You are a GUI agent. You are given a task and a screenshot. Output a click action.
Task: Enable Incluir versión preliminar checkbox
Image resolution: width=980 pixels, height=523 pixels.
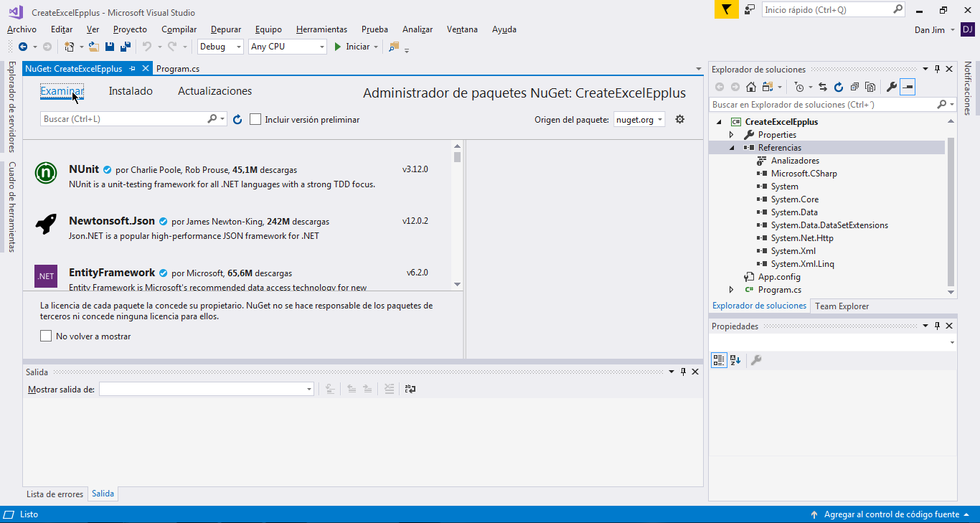(x=255, y=120)
